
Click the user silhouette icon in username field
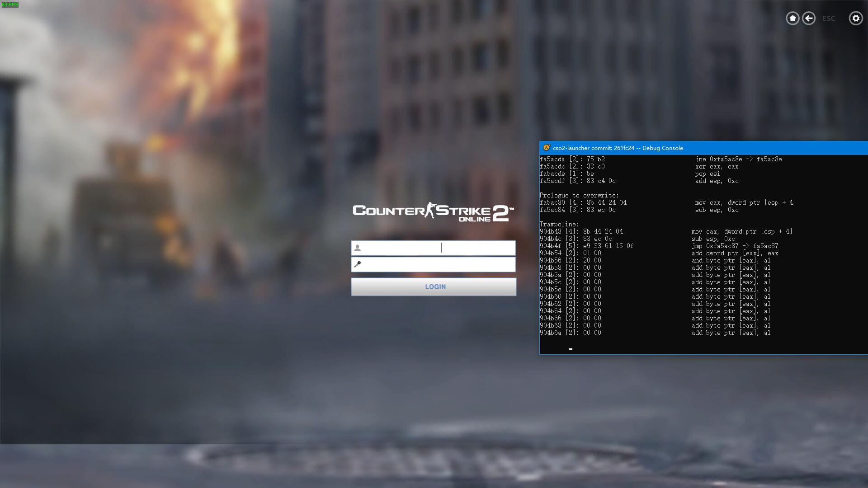pos(358,248)
